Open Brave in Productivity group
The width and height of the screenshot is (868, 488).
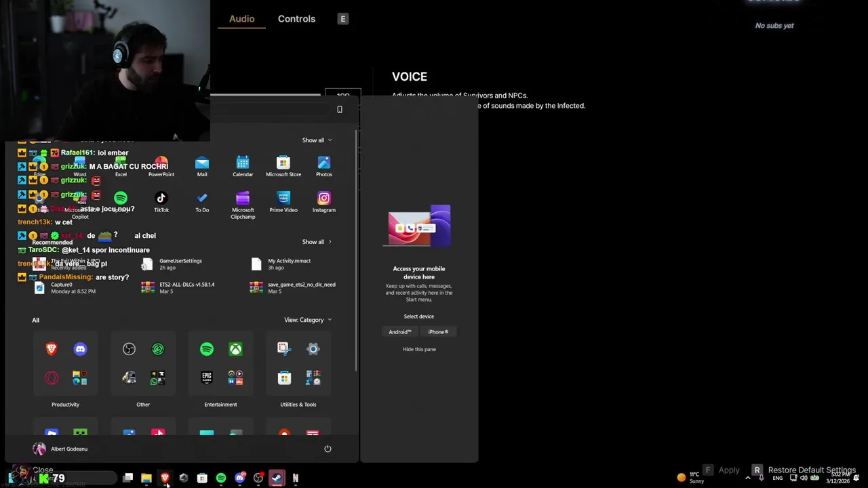(x=52, y=349)
